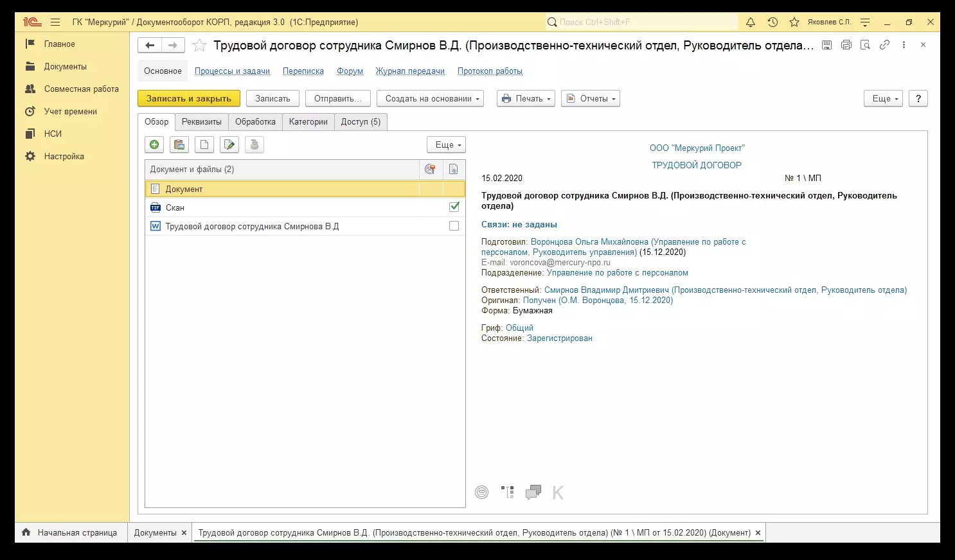The width and height of the screenshot is (955, 560).
Task: Open the main menu hamburger icon
Action: [55, 22]
